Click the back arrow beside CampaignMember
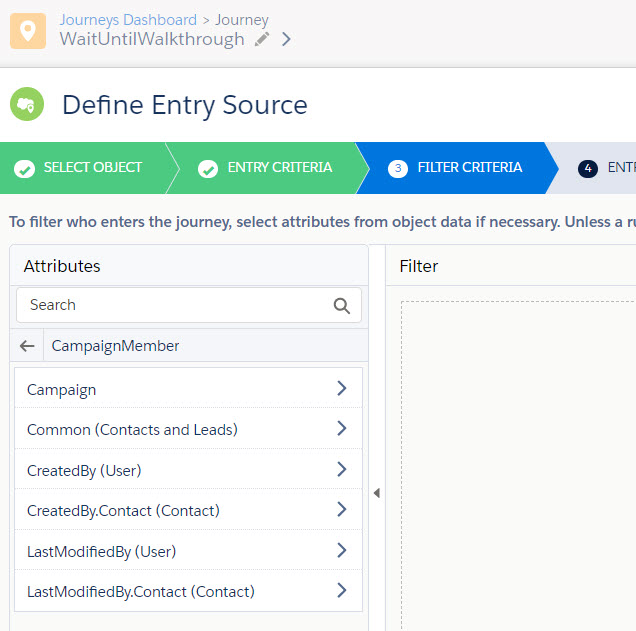This screenshot has height=631, width=636. pos(27,346)
